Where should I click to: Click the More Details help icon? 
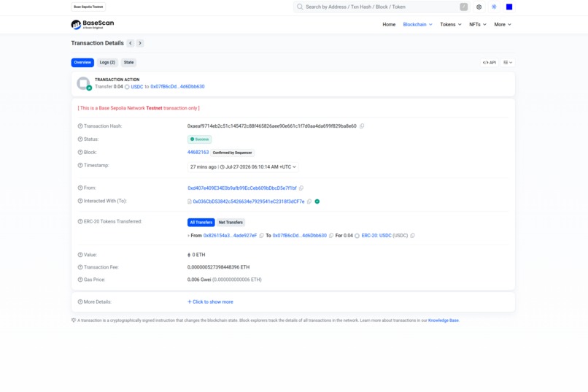80,302
